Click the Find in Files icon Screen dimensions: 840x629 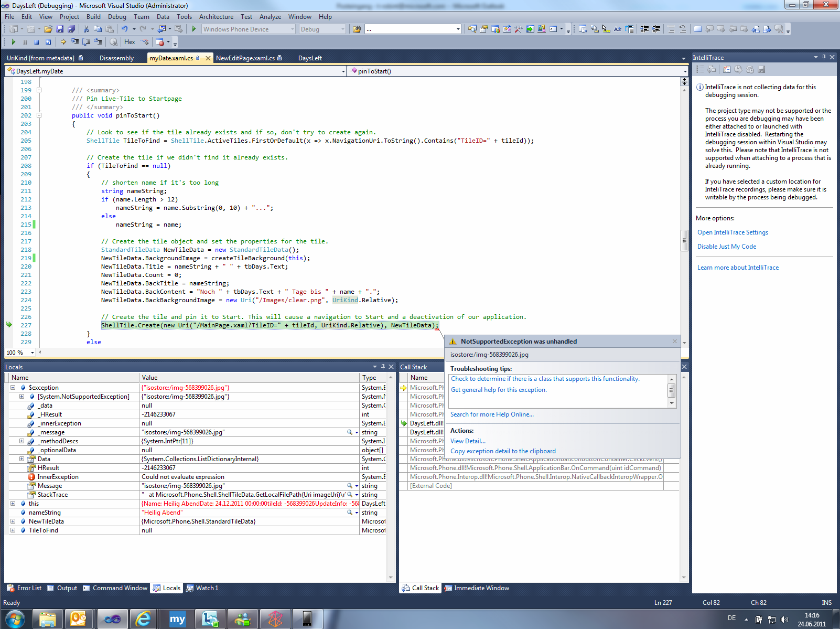357,29
